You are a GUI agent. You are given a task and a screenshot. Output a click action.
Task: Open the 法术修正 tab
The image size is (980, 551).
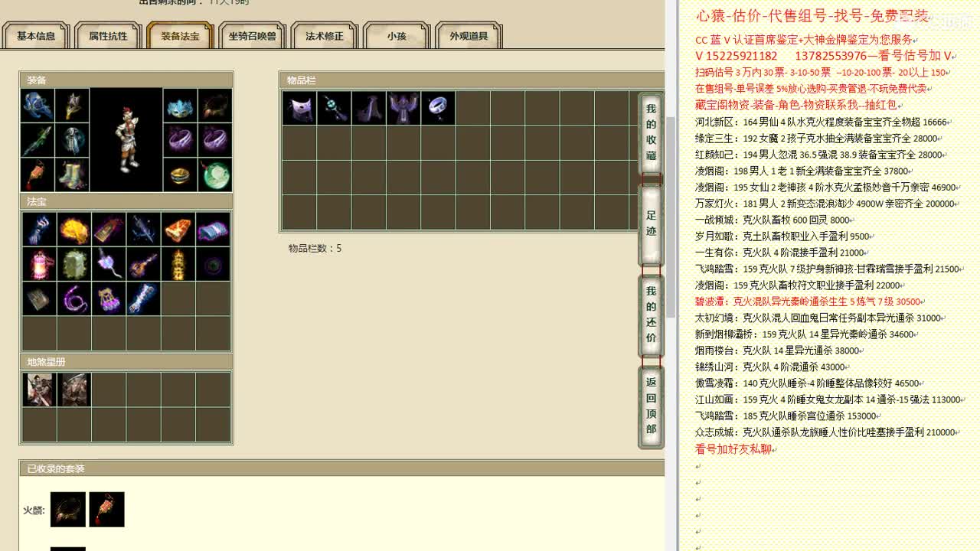[x=325, y=36]
